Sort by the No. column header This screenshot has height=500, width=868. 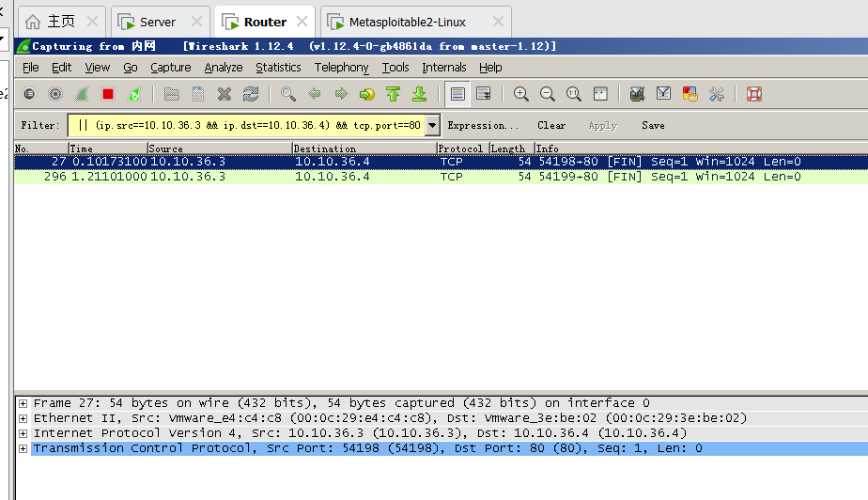[x=41, y=148]
